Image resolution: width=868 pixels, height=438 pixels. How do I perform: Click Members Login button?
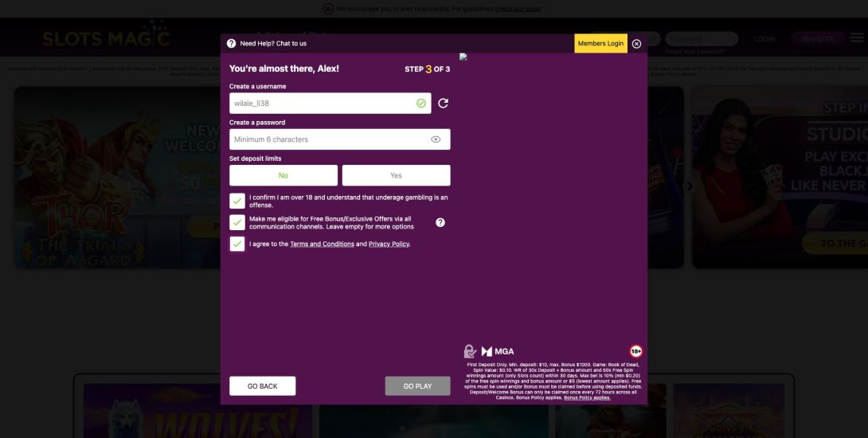[x=600, y=43]
